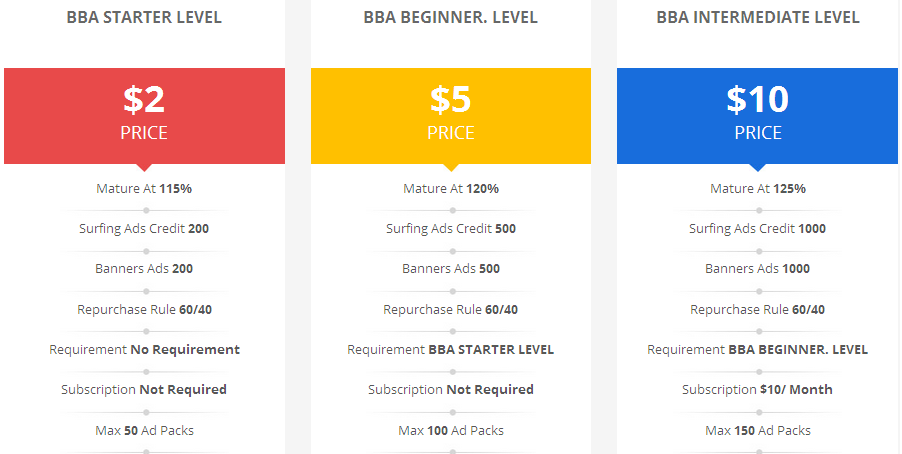Click the BBA STARTER LEVEL plan heading
902x454 pixels.
coord(144,18)
